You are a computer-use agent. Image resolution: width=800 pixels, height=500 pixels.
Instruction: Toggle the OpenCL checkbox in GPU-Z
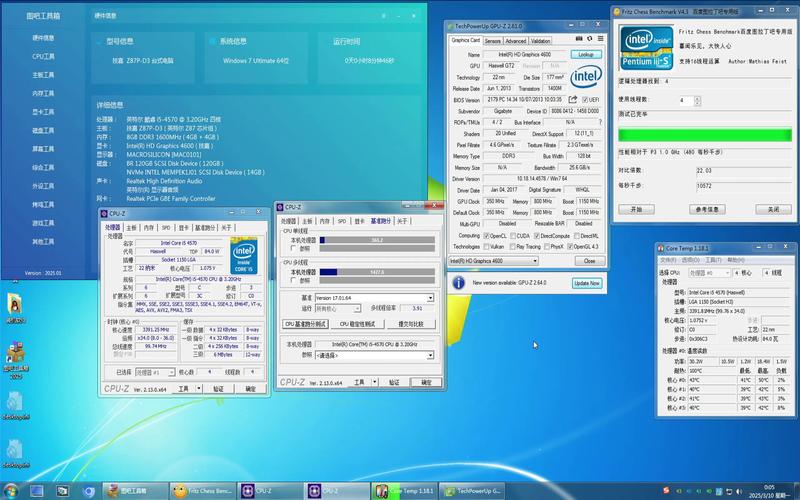pos(486,235)
